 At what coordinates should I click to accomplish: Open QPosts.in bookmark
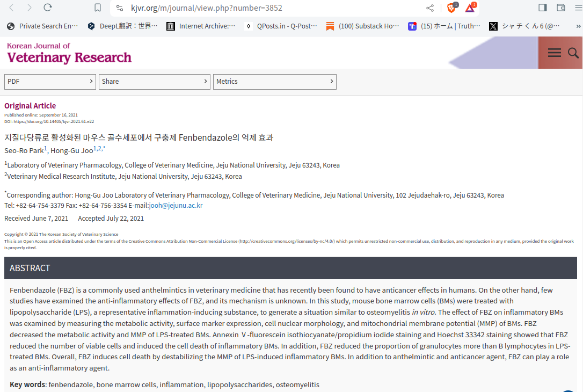point(281,26)
